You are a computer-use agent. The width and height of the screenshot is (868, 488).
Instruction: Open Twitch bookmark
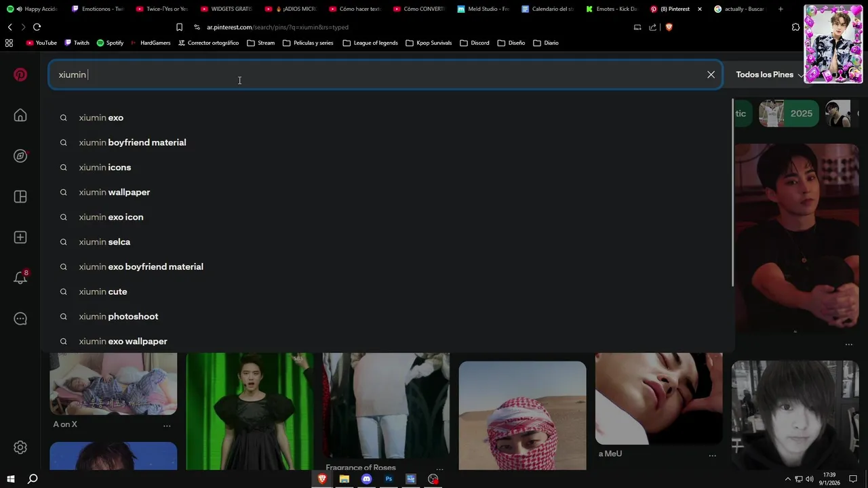77,43
